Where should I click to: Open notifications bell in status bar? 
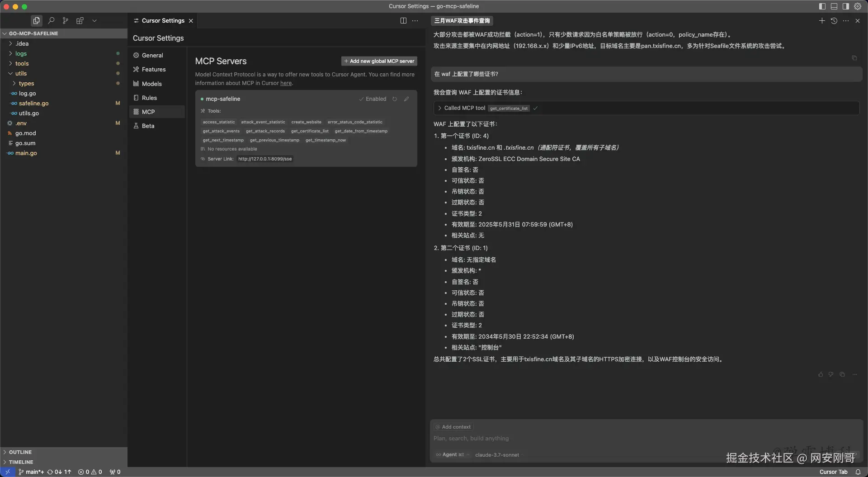tap(858, 472)
